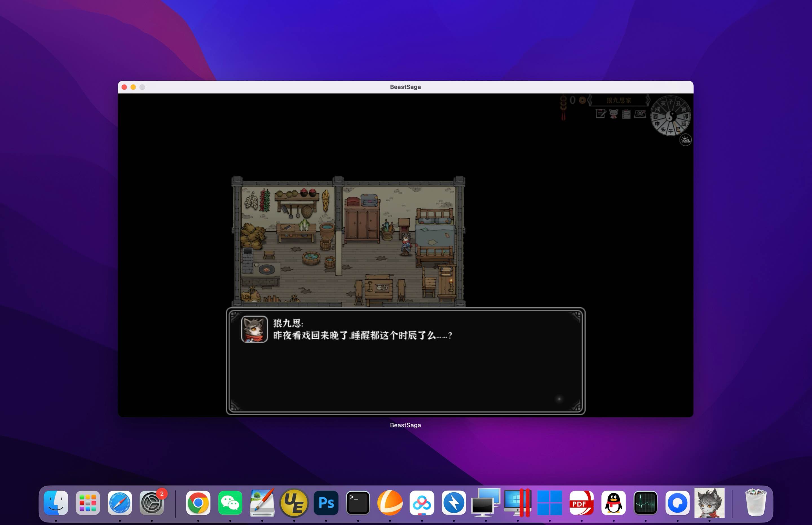Screen dimensions: 812x525
Task: Open the blue lightning bolt app in Dock
Action: point(454,503)
